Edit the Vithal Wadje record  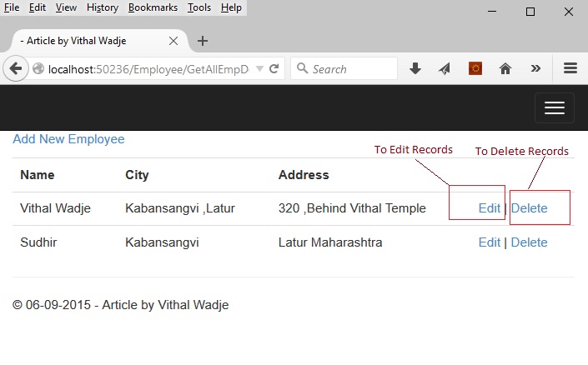point(490,208)
